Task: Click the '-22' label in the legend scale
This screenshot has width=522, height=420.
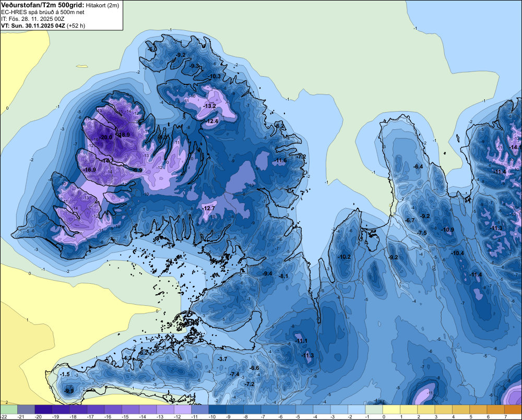Action: pyautogui.click(x=4, y=417)
